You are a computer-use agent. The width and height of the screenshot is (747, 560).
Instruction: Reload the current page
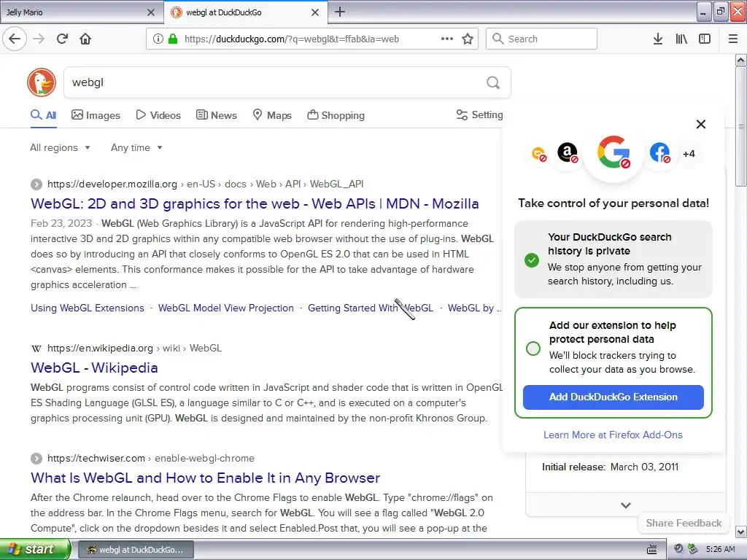[63, 39]
